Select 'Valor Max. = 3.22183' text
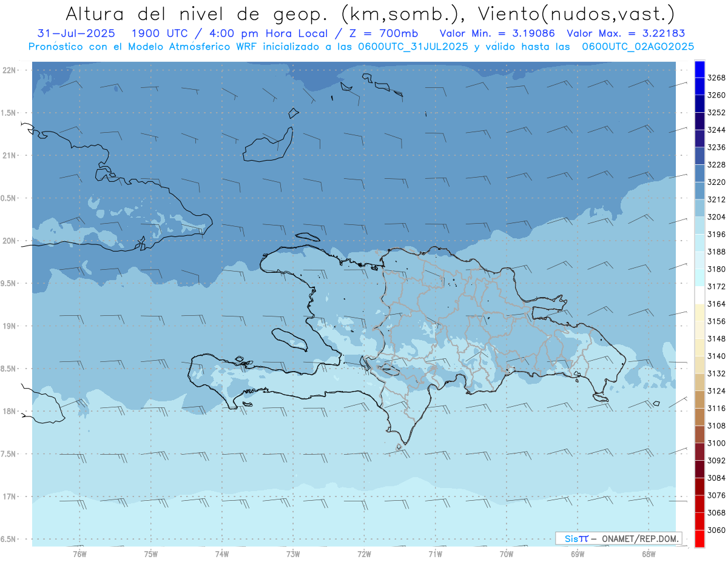 click(x=625, y=33)
